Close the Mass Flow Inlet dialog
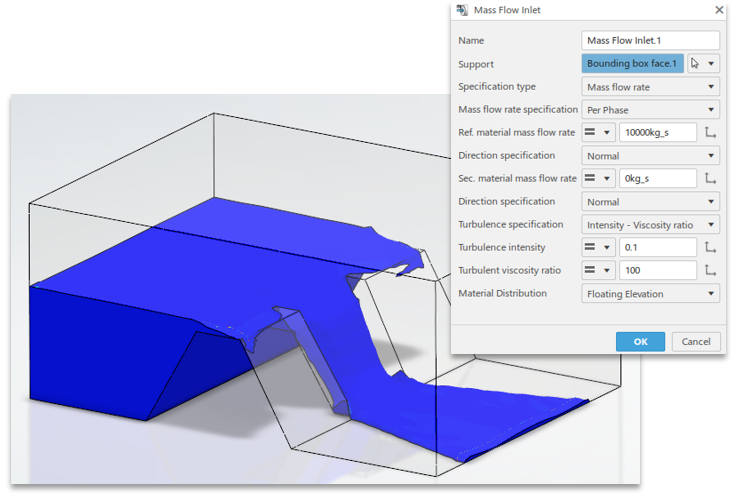 (x=719, y=10)
